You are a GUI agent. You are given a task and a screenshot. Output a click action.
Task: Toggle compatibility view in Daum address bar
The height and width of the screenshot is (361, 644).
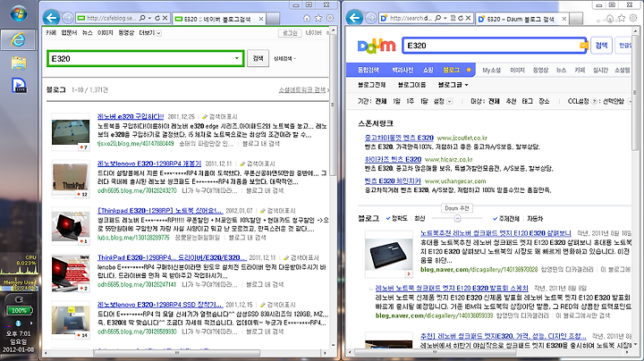pos(453,18)
